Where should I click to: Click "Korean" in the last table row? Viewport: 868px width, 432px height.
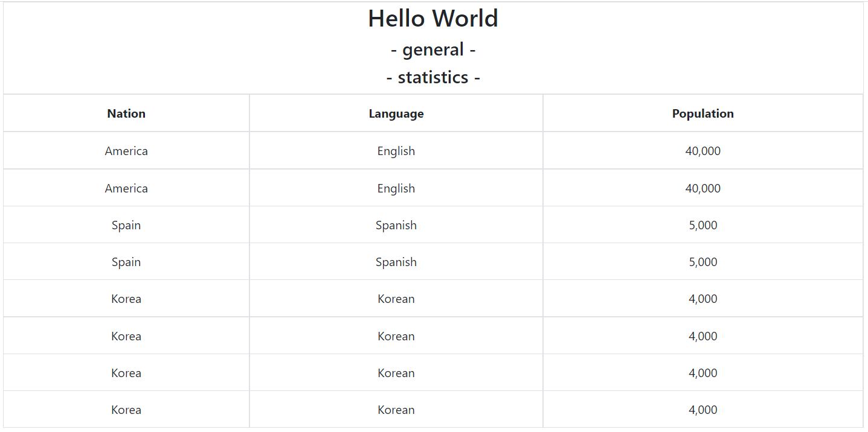pos(396,410)
